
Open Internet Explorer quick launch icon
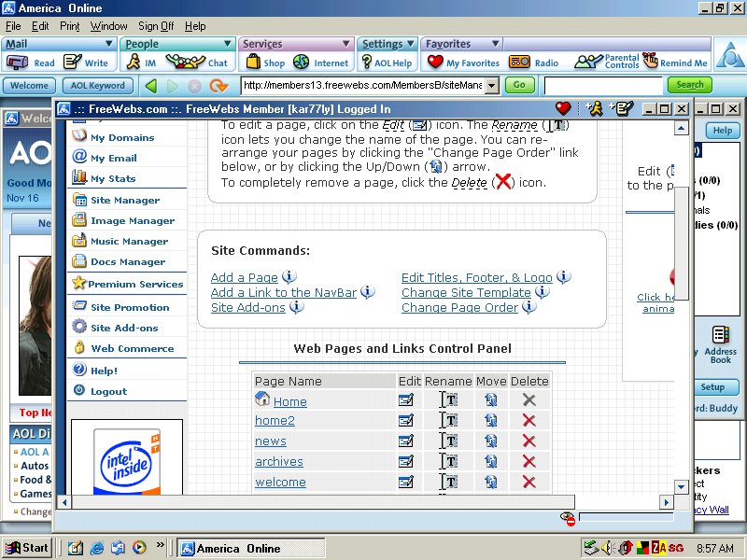96,548
